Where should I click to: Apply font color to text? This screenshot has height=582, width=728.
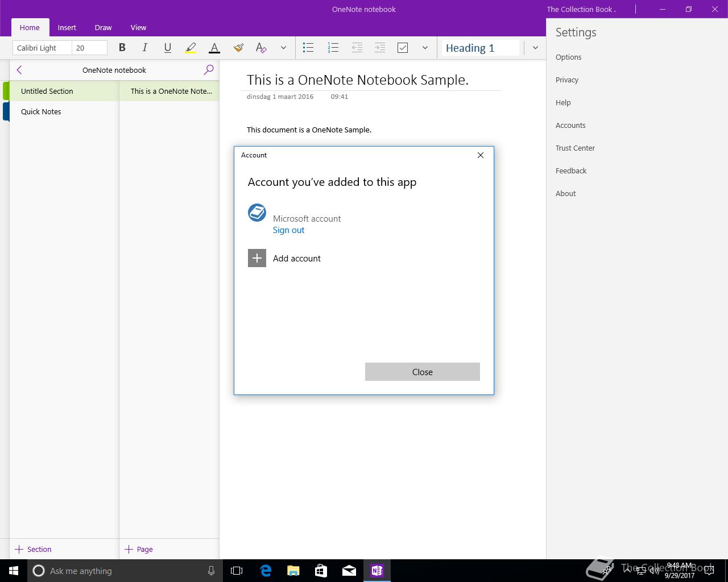point(214,48)
